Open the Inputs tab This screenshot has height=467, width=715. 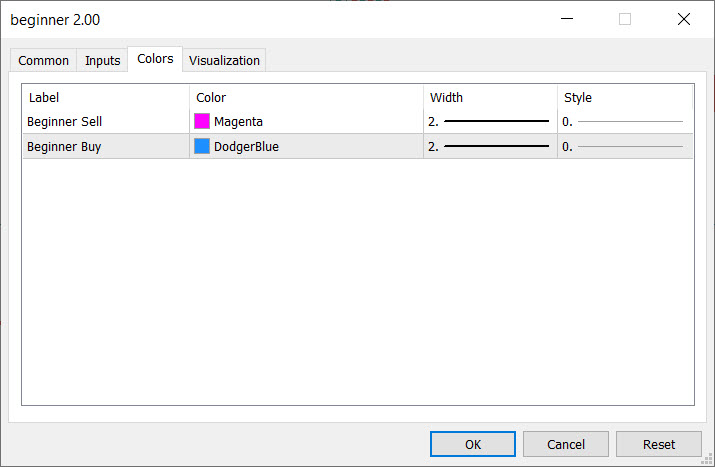coord(102,61)
